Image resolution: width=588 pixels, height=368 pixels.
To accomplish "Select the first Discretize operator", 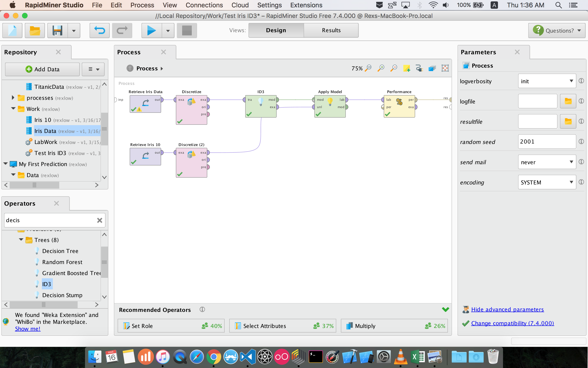I will [192, 110].
